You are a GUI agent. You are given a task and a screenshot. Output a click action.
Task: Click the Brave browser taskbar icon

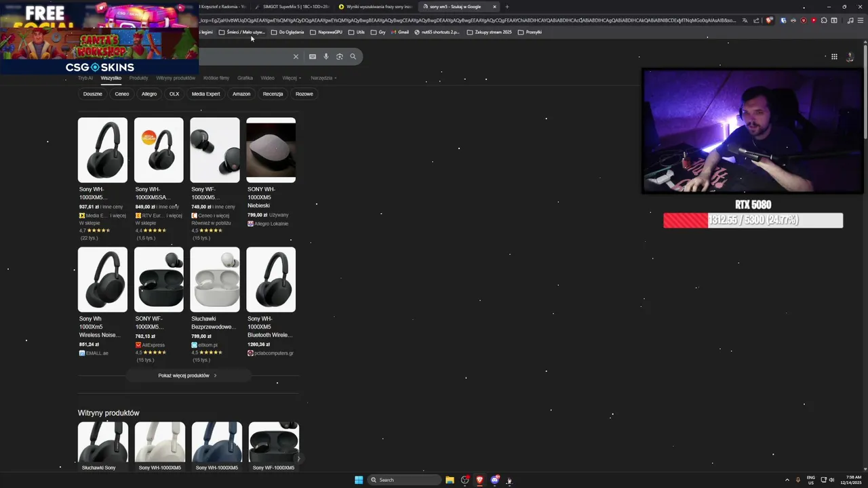pyautogui.click(x=479, y=480)
